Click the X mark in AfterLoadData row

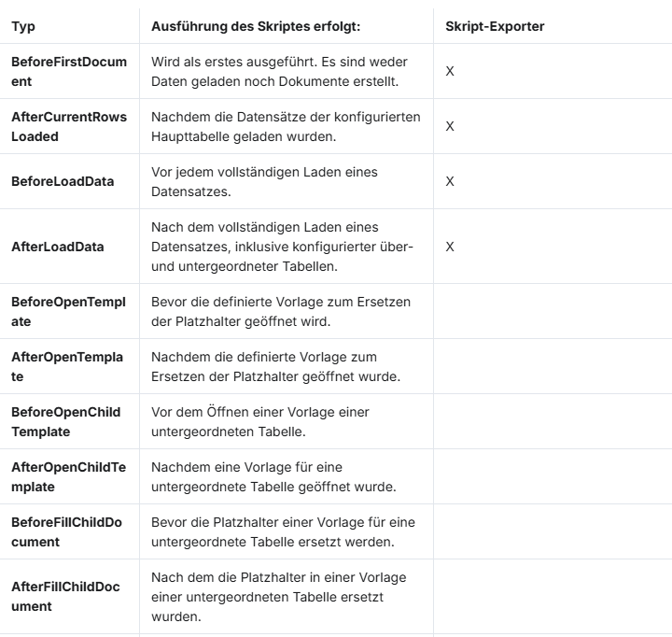[450, 247]
